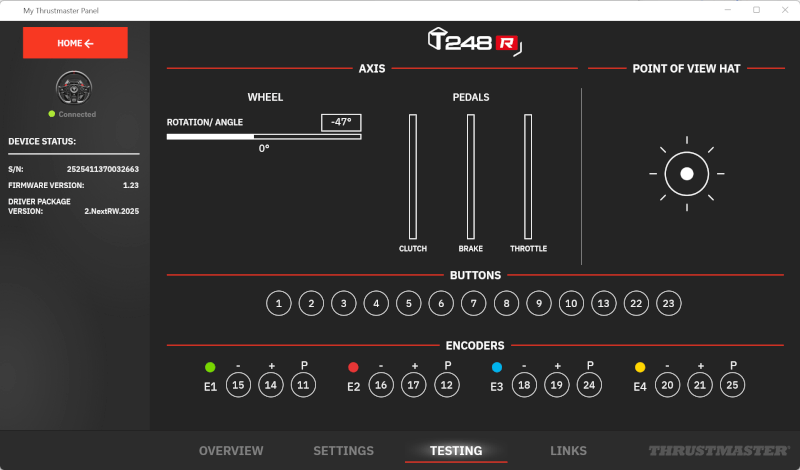Click the rotation angle value box -47°

pos(341,122)
